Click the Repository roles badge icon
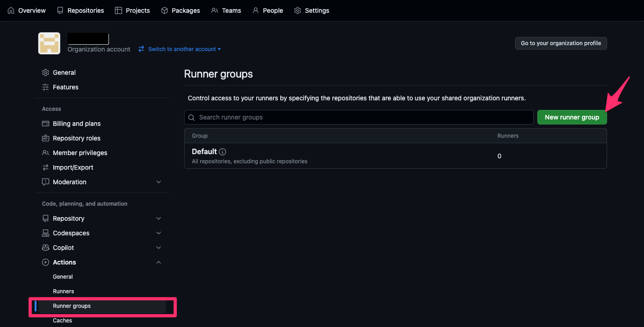Image resolution: width=644 pixels, height=327 pixels. pyautogui.click(x=46, y=138)
